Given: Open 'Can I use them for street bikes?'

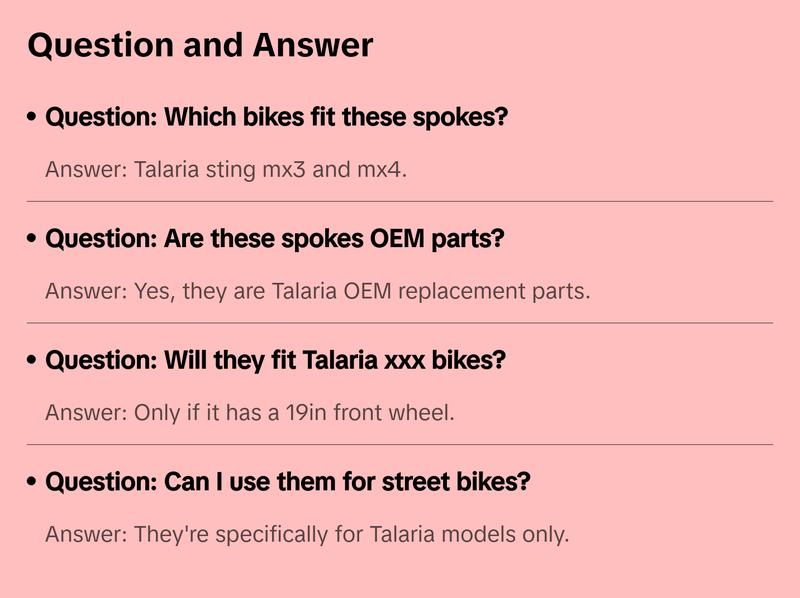Looking at the screenshot, I should [x=288, y=483].
